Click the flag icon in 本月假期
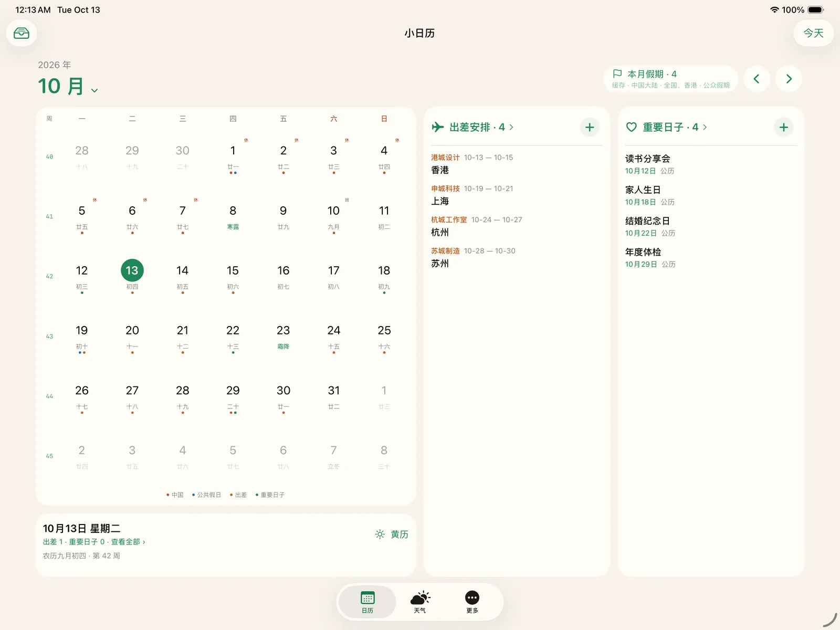The image size is (840, 630). (x=617, y=74)
